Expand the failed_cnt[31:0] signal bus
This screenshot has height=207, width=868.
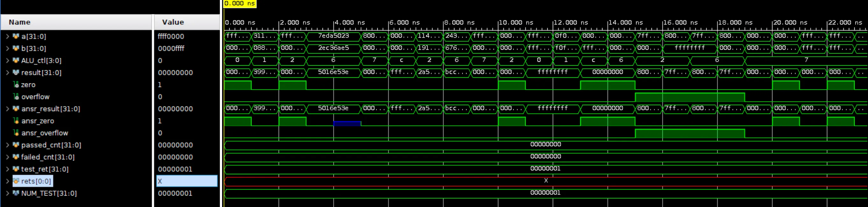coord(7,157)
